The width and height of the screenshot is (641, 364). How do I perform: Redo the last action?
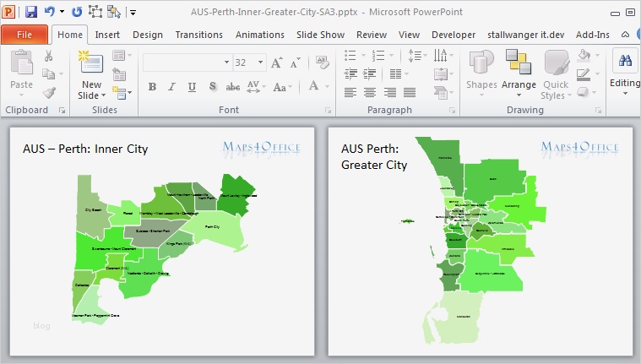tap(77, 12)
